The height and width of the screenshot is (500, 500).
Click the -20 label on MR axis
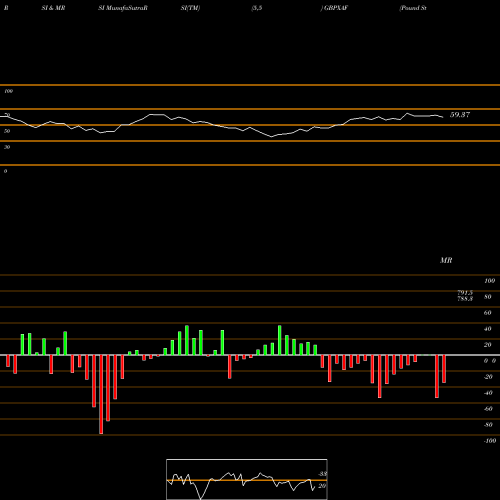click(x=488, y=377)
